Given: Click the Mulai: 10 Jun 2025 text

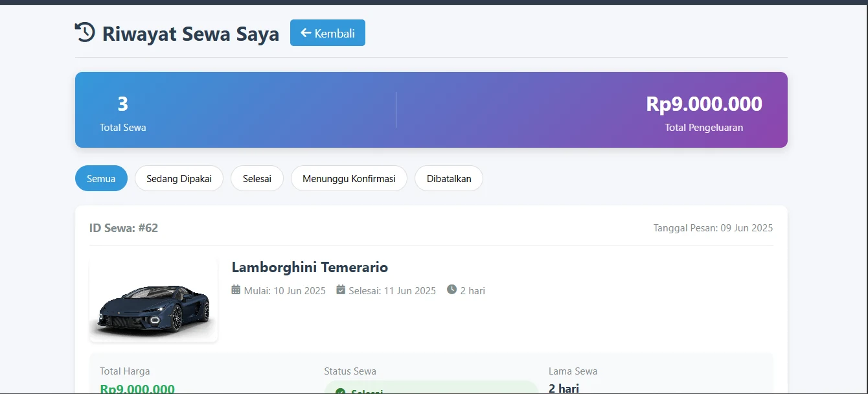Looking at the screenshot, I should tap(285, 290).
